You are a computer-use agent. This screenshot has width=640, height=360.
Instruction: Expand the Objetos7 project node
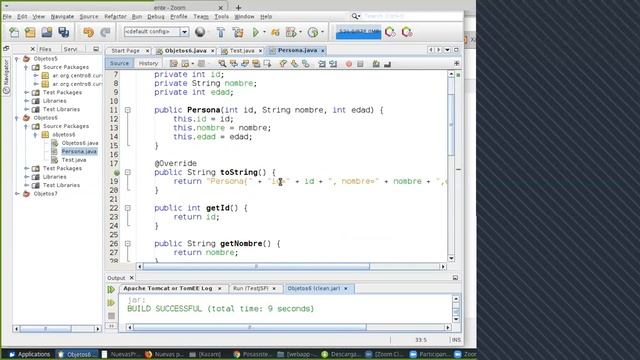[17, 194]
